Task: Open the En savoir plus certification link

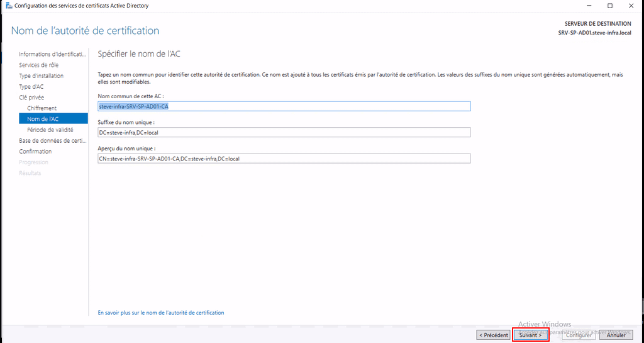Action: (161, 313)
